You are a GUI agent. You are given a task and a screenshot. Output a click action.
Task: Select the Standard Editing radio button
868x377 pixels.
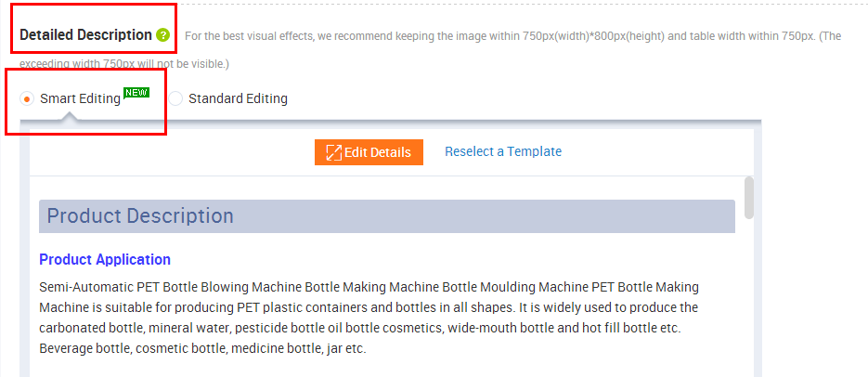click(x=175, y=99)
